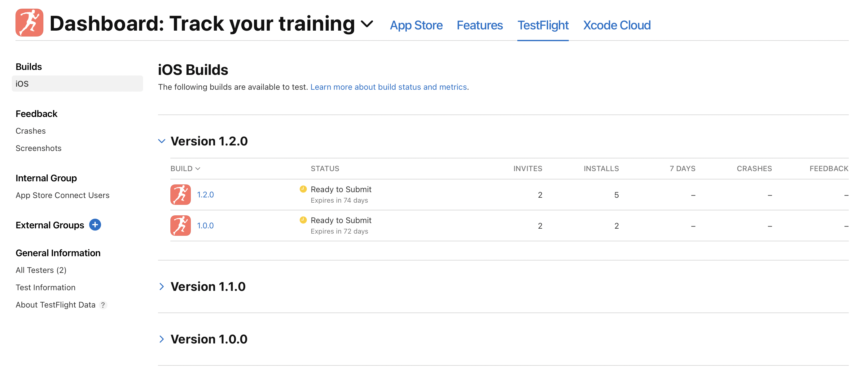The height and width of the screenshot is (375, 868).
Task: Click the CRASHES column header
Action: [754, 168]
